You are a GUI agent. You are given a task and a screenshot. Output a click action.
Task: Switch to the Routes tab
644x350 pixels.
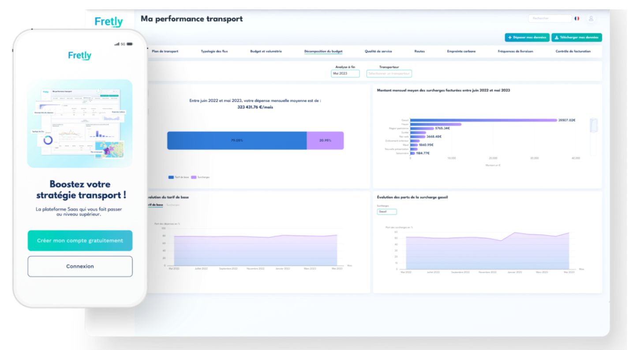pos(419,52)
